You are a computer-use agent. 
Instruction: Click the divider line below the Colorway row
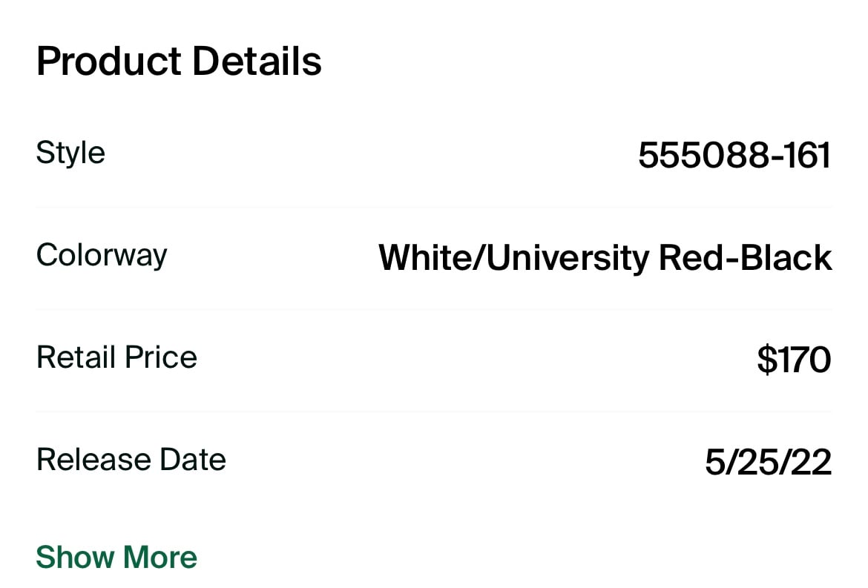pos(434,309)
